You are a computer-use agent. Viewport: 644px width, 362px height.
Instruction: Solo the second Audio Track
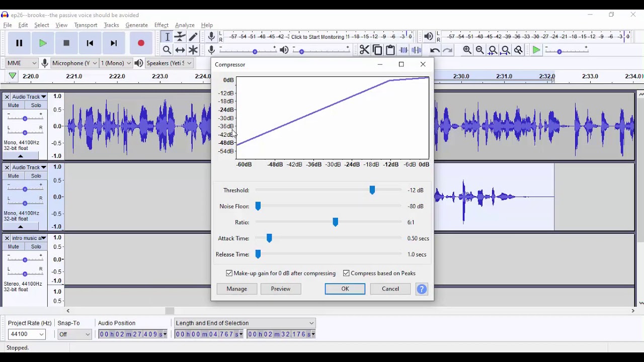(36, 176)
